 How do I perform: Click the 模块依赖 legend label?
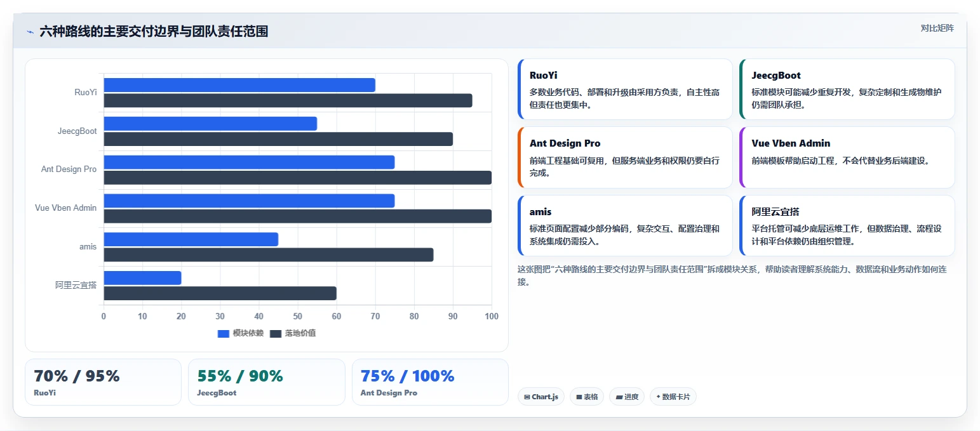pos(248,333)
